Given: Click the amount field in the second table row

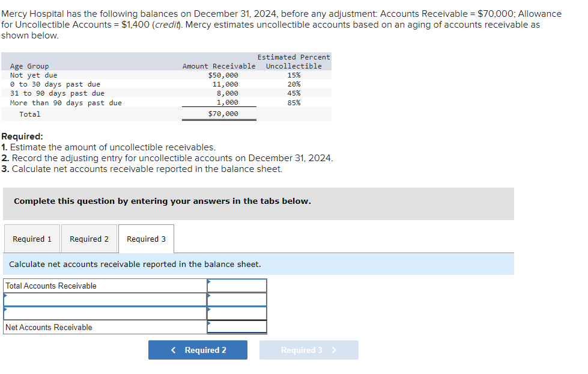Looking at the screenshot, I should [x=238, y=299].
